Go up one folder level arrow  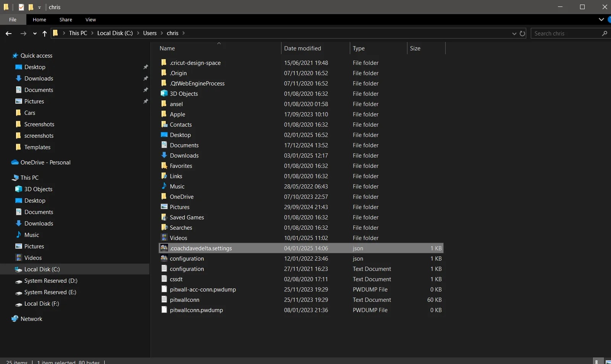click(45, 34)
